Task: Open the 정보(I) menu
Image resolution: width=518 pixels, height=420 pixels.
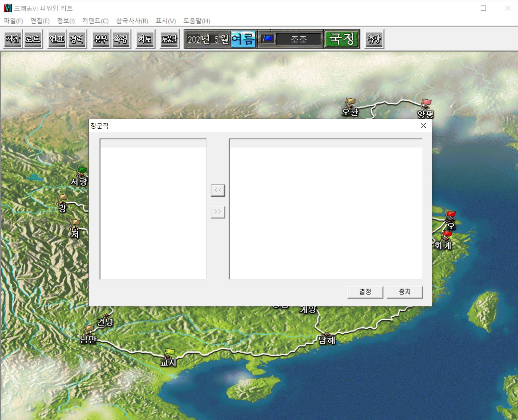Action: (x=66, y=21)
